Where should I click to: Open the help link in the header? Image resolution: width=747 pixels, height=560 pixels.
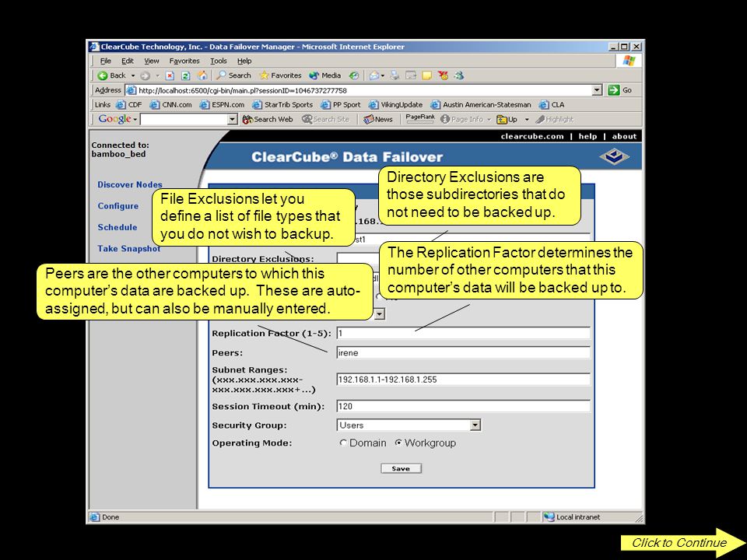click(587, 136)
